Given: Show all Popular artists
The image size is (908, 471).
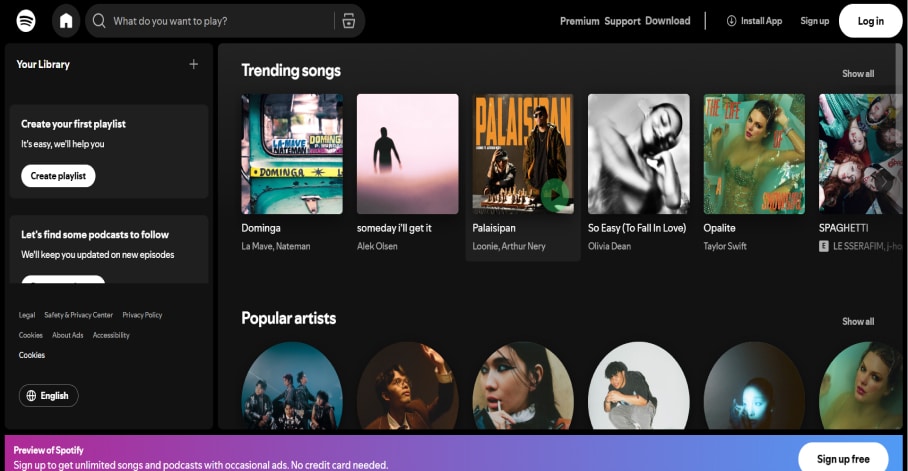Looking at the screenshot, I should tap(857, 322).
